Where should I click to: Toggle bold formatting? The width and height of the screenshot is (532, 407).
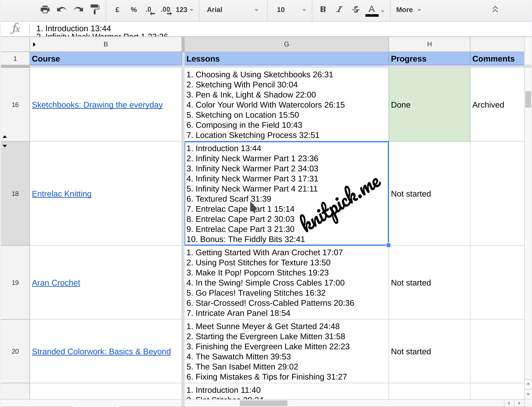coord(323,9)
